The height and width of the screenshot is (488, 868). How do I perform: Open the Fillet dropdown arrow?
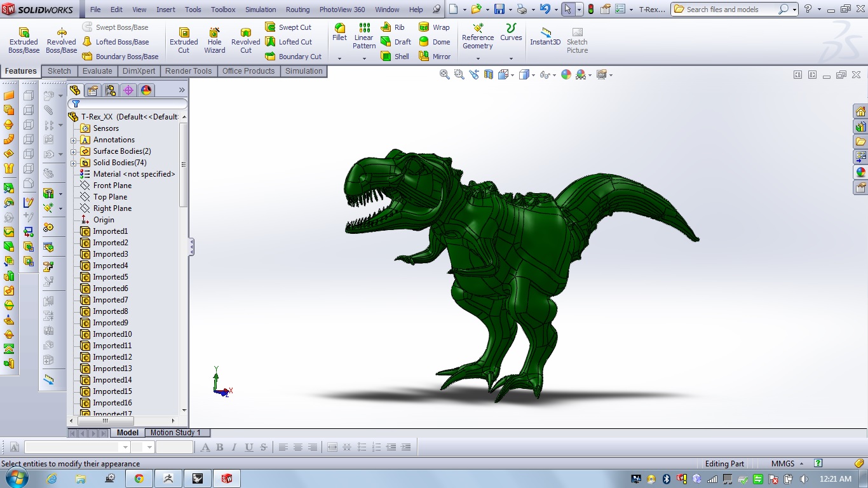pyautogui.click(x=339, y=58)
